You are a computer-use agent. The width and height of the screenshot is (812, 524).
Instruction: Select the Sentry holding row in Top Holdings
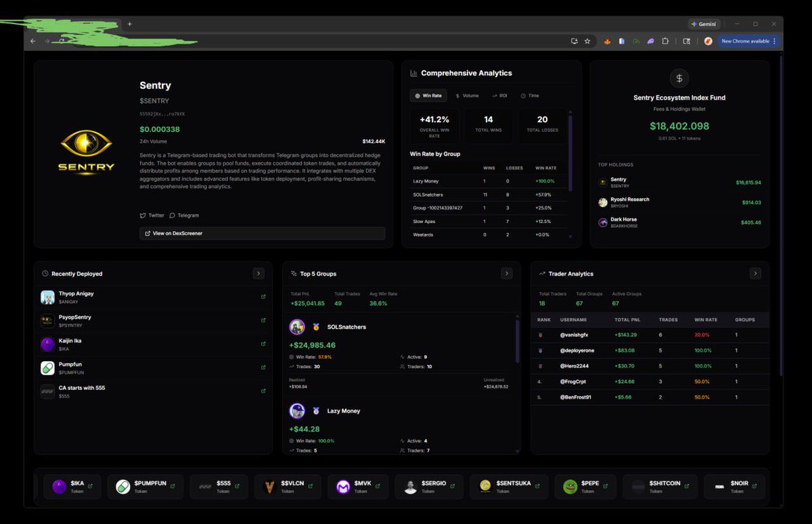[679, 183]
